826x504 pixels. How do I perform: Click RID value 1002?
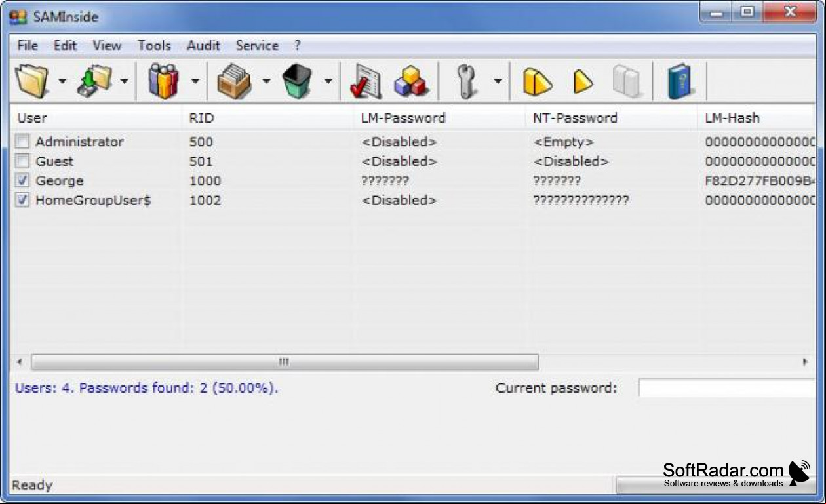[x=205, y=201]
